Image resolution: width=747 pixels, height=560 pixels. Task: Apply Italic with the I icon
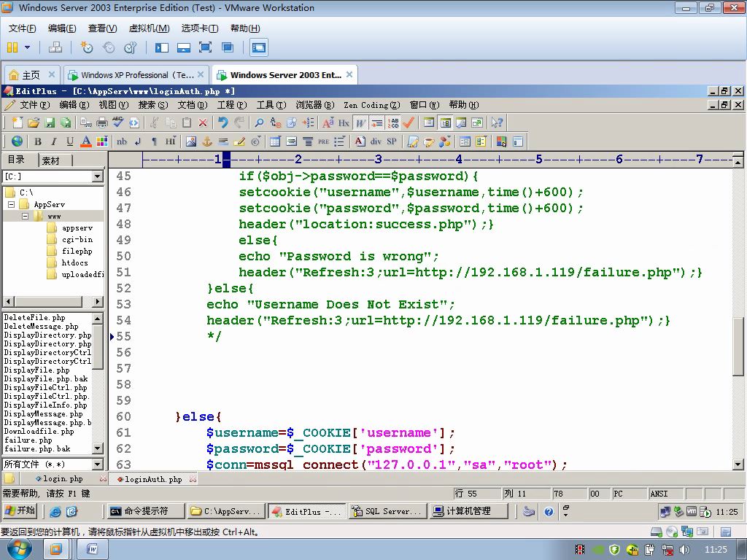point(54,141)
